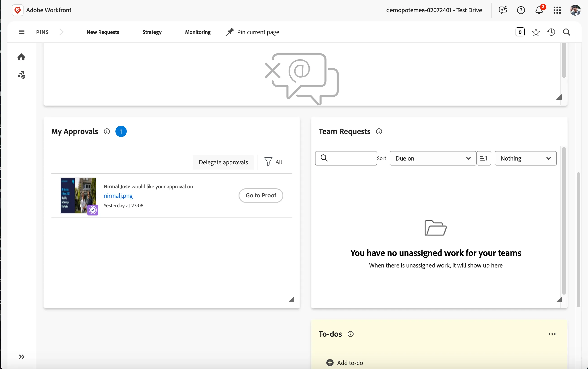Expand the PINS chevron arrow
Viewport: 588px width, 369px height.
(62, 32)
